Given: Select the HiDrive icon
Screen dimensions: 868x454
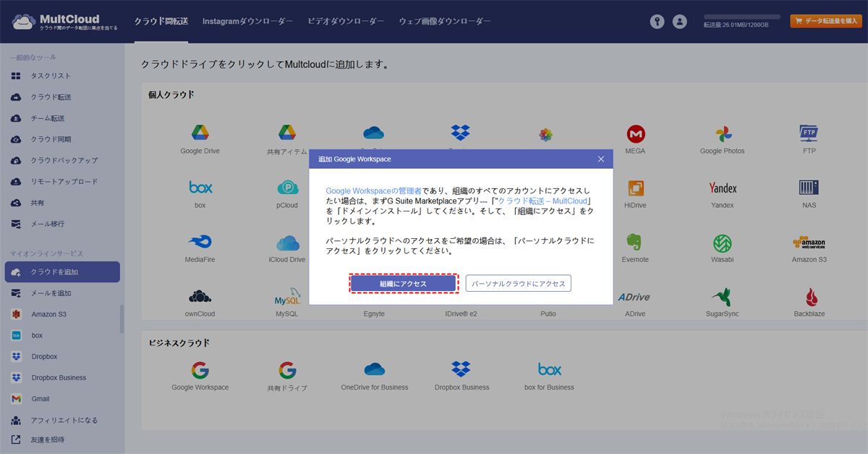Looking at the screenshot, I should [x=636, y=188].
